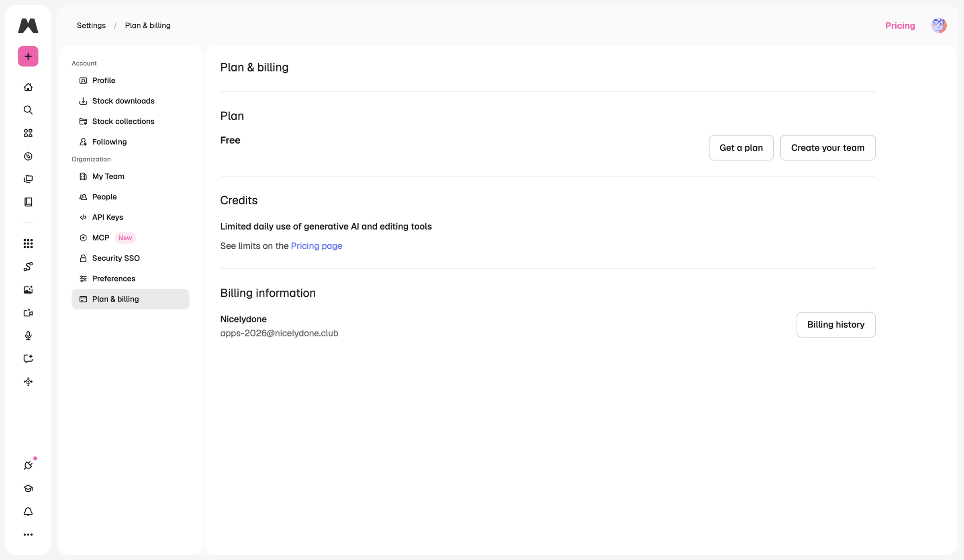Follow the Pricing page link in Credits

click(317, 246)
